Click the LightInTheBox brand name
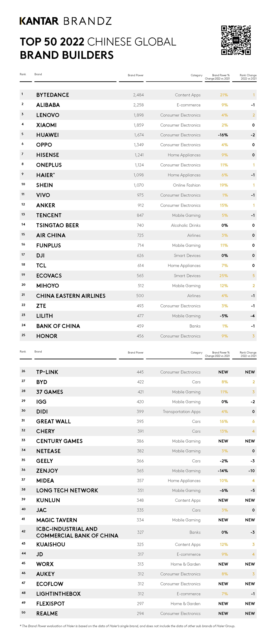The width and height of the screenshot is (274, 644). [x=58, y=594]
